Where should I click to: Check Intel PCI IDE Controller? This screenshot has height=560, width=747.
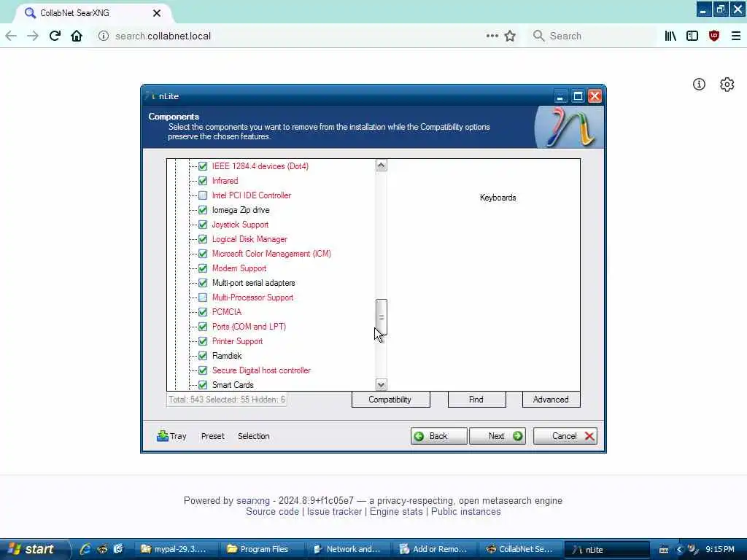(203, 195)
